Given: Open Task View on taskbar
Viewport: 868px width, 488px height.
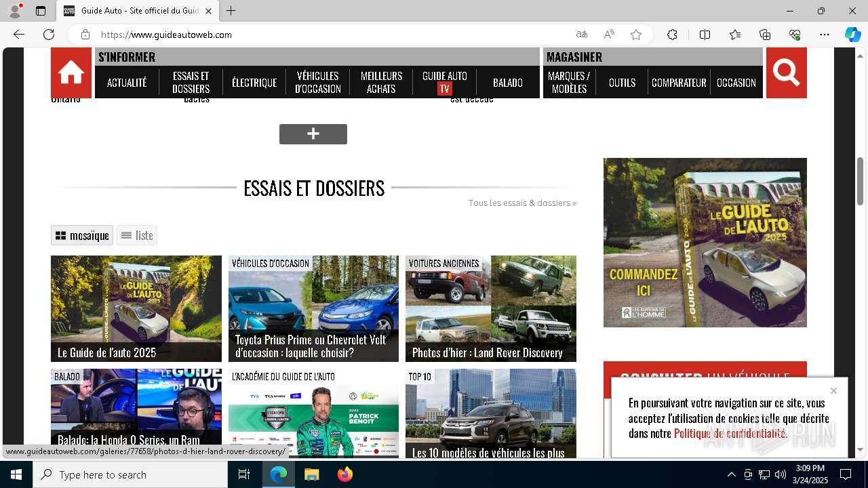Looking at the screenshot, I should 244,474.
